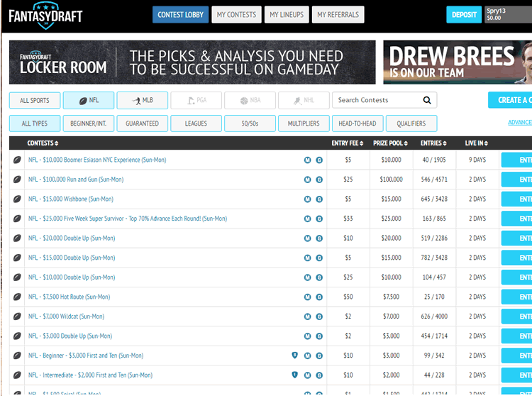Click the G icon for Five Week Super Survivor

tap(319, 219)
